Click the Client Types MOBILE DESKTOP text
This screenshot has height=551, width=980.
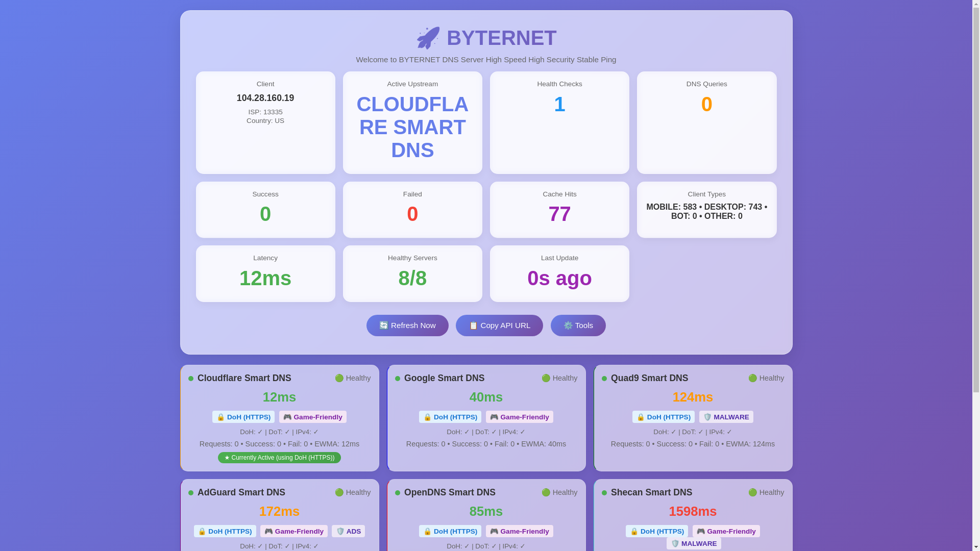coord(706,212)
